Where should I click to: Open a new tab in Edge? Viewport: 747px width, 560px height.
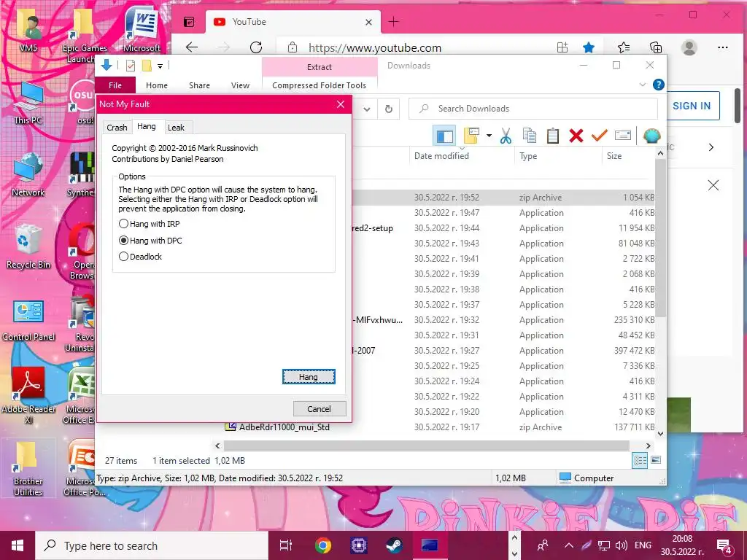point(393,21)
